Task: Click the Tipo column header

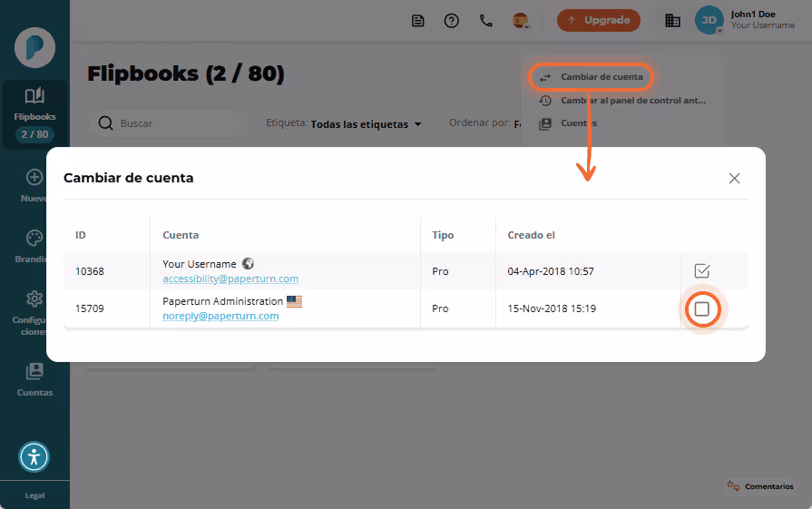Action: (443, 235)
